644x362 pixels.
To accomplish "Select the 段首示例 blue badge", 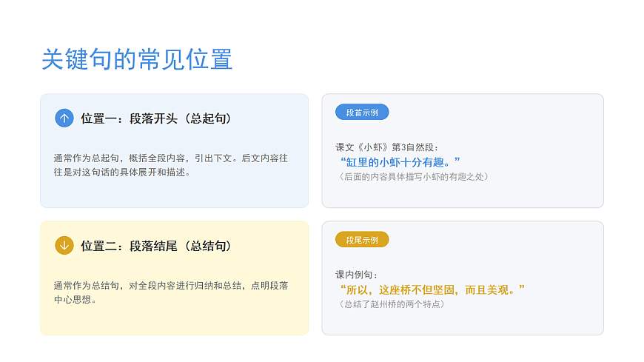I will click(x=362, y=113).
